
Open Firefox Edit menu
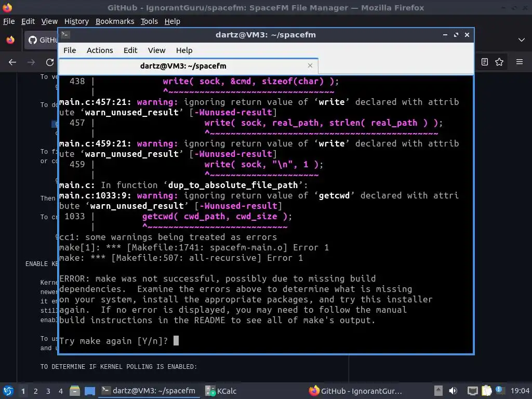coord(28,21)
